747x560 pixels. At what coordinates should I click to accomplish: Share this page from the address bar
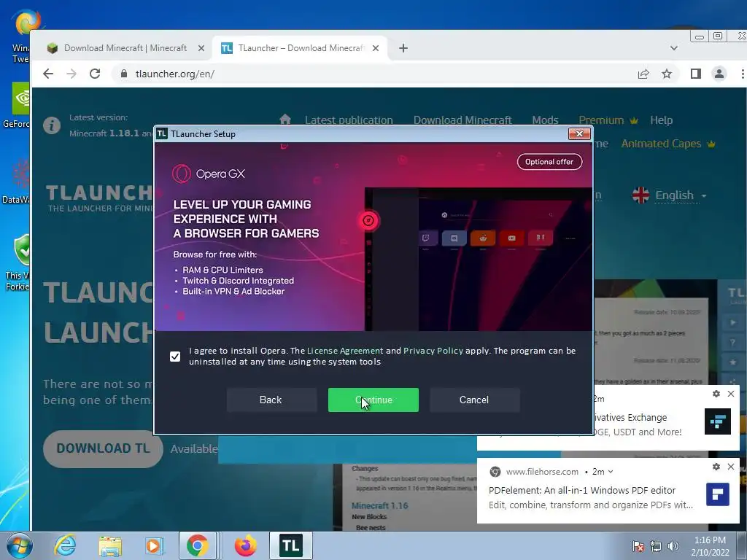pos(643,74)
